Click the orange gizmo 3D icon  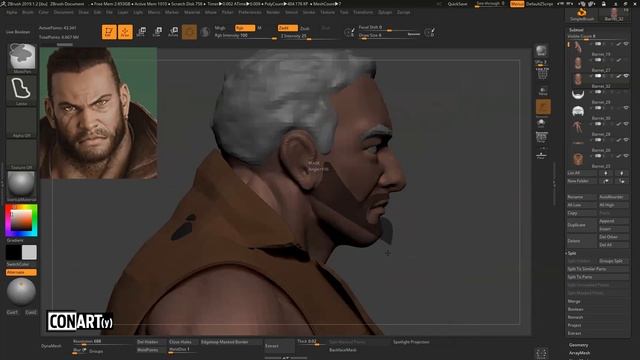(x=189, y=32)
